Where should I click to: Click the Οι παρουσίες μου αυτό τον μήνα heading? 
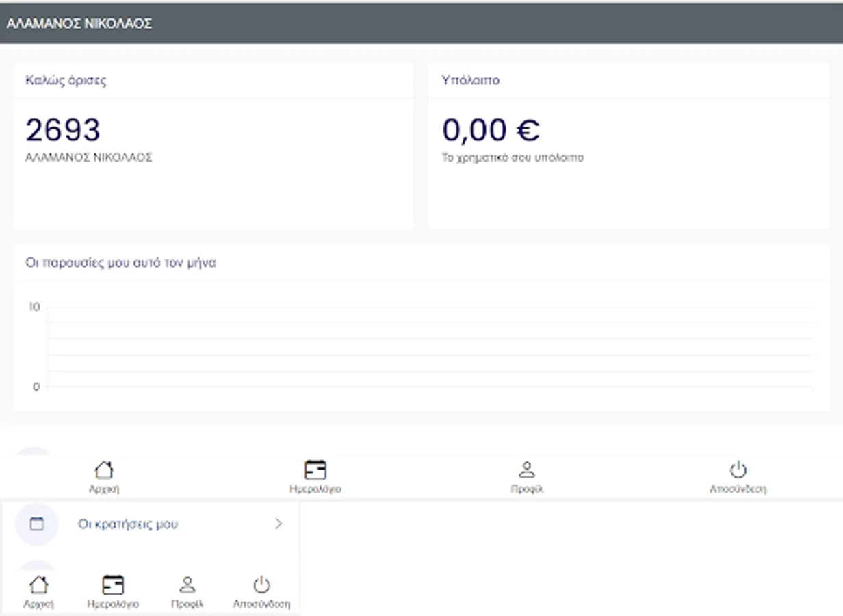click(x=120, y=262)
